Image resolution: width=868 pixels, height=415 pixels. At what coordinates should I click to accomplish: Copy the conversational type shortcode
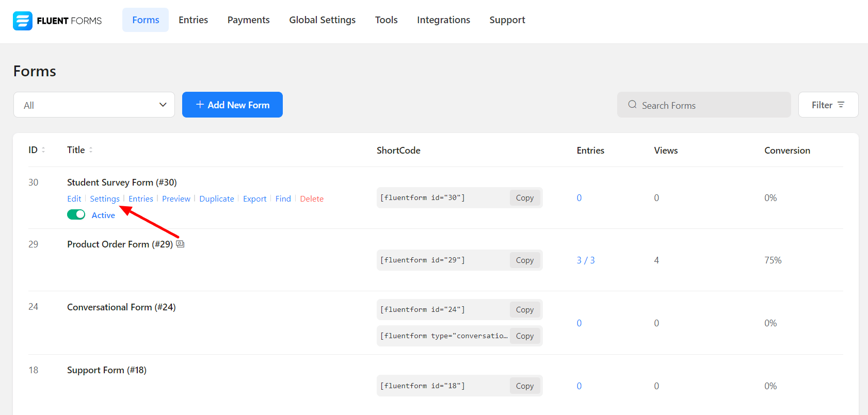(524, 336)
